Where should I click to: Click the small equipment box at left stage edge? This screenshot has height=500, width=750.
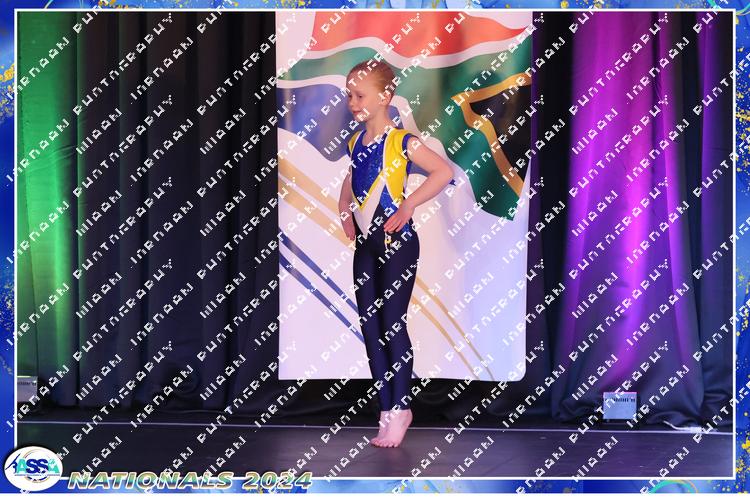click(x=26, y=388)
